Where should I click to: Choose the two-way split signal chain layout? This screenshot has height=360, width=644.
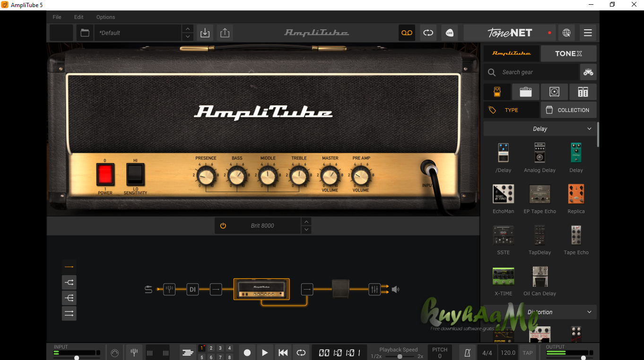[x=69, y=283]
